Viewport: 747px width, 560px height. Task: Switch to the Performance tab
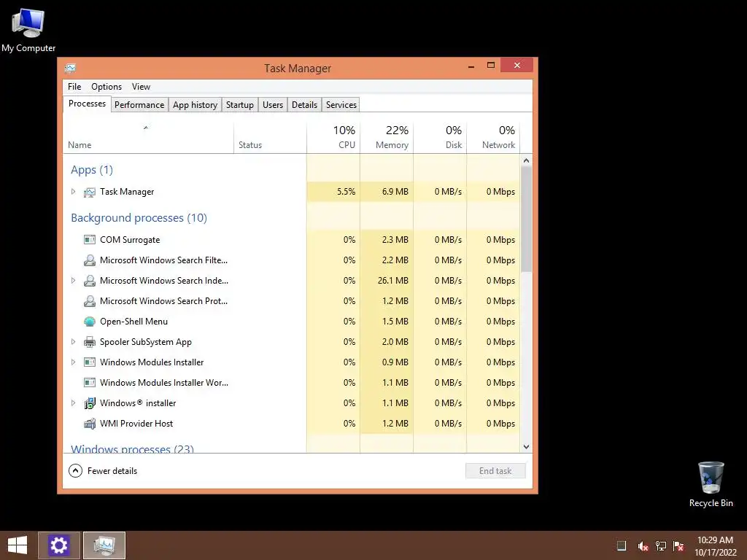(139, 105)
